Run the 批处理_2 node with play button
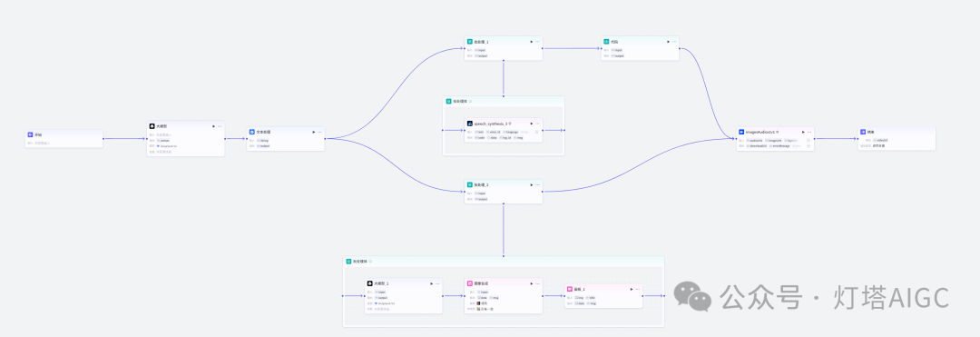This screenshot has height=337, width=980. 532,185
